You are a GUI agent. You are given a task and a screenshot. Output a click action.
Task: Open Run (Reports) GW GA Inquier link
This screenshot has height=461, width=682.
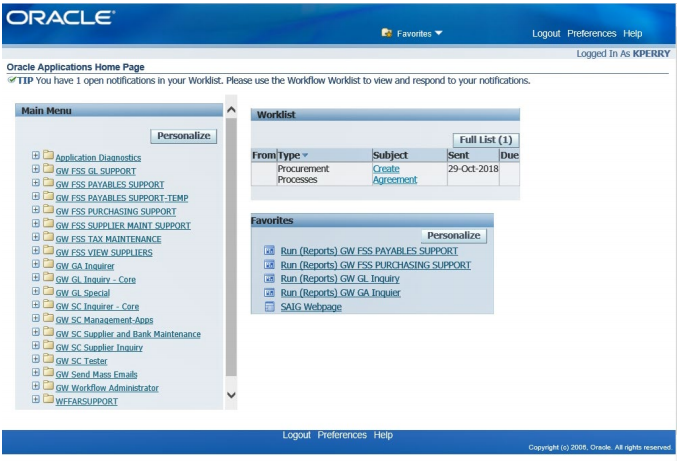341,293
